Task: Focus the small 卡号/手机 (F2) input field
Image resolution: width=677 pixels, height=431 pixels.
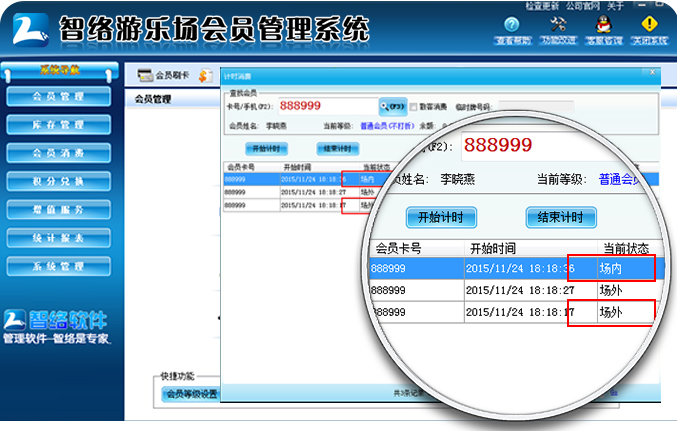Action: (328, 106)
